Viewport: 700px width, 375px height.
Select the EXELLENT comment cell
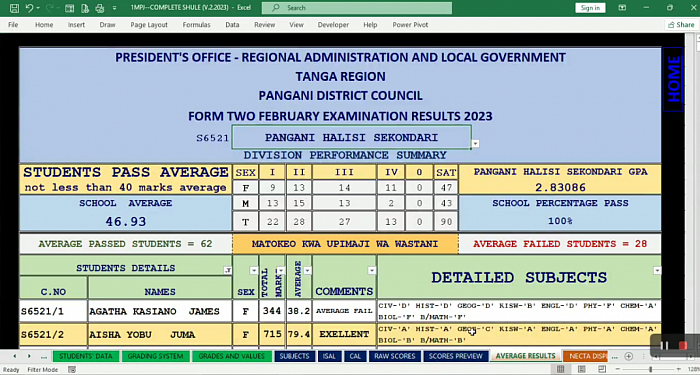tap(344, 334)
